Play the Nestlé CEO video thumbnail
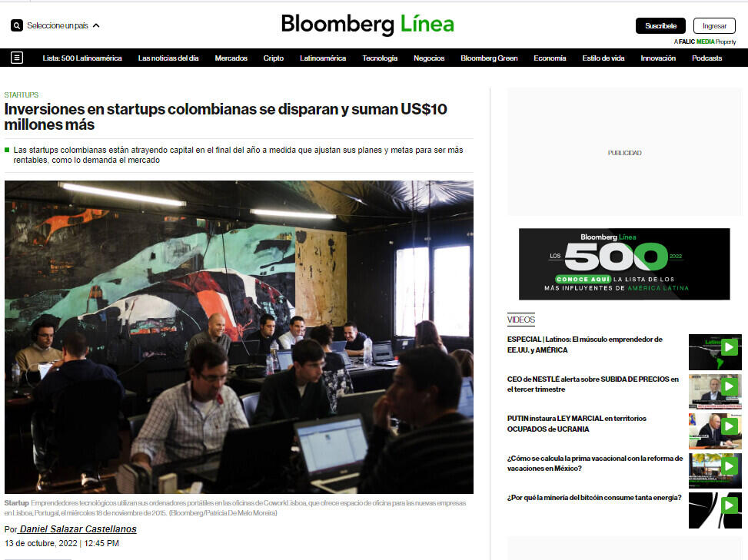 (x=715, y=391)
